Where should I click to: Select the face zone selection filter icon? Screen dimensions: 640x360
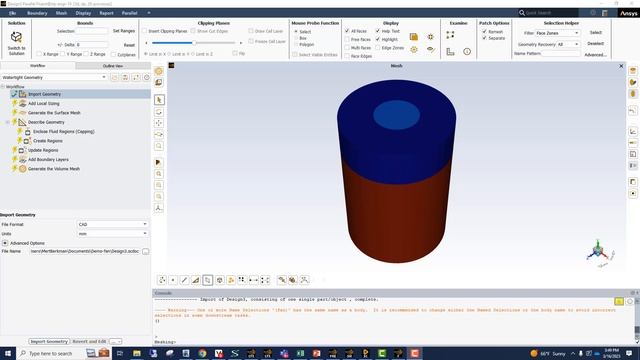208,280
